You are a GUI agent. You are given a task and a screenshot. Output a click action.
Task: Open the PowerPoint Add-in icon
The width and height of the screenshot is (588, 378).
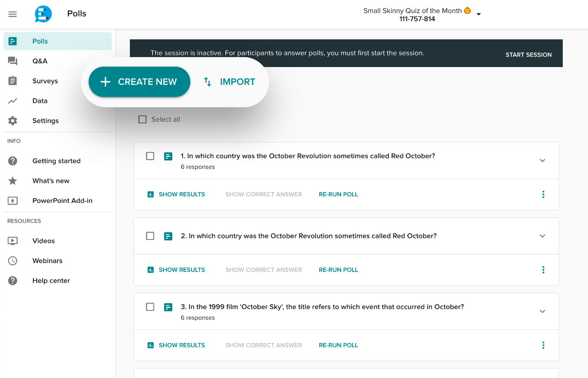13,201
